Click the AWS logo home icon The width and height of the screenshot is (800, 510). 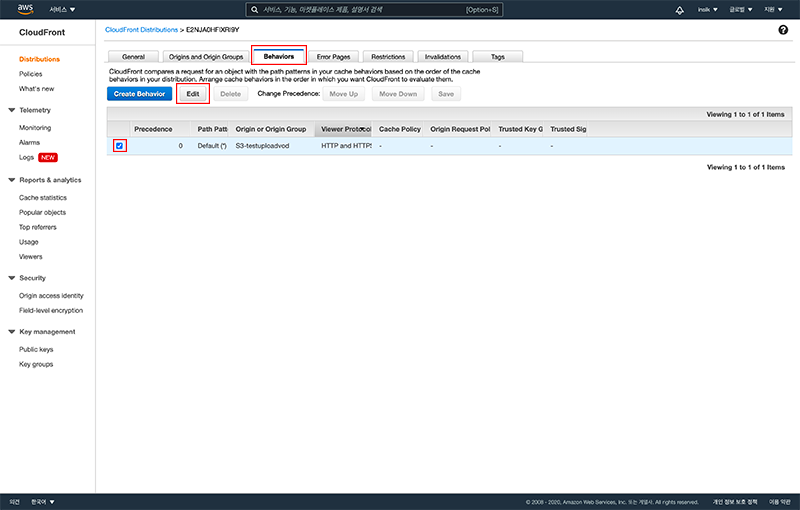coord(25,9)
